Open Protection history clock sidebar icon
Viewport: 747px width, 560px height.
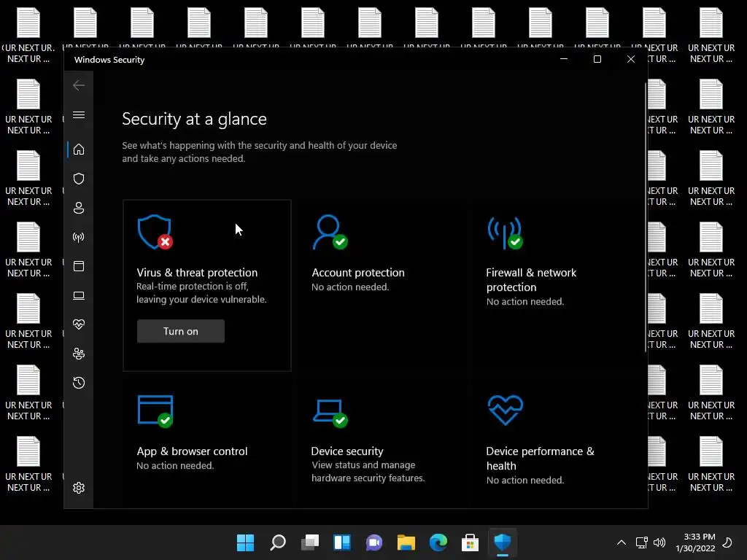click(x=79, y=383)
